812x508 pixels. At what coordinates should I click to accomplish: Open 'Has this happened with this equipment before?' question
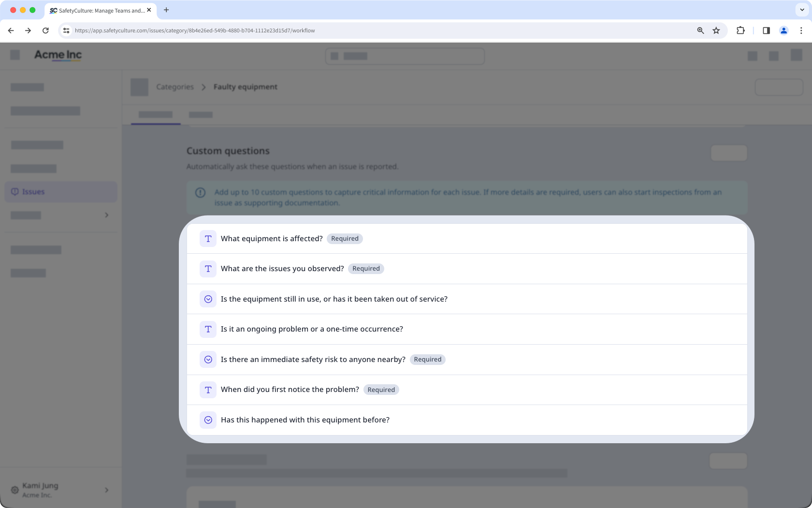467,420
